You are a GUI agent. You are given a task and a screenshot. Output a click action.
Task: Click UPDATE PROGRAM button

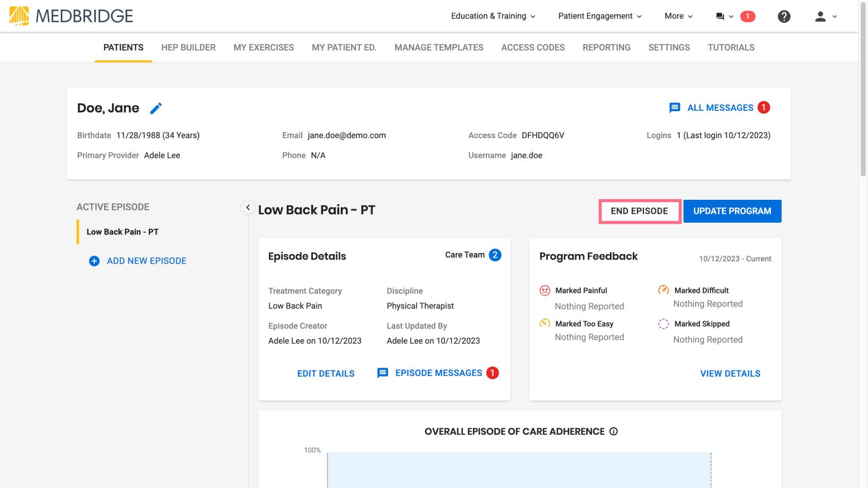pos(732,211)
